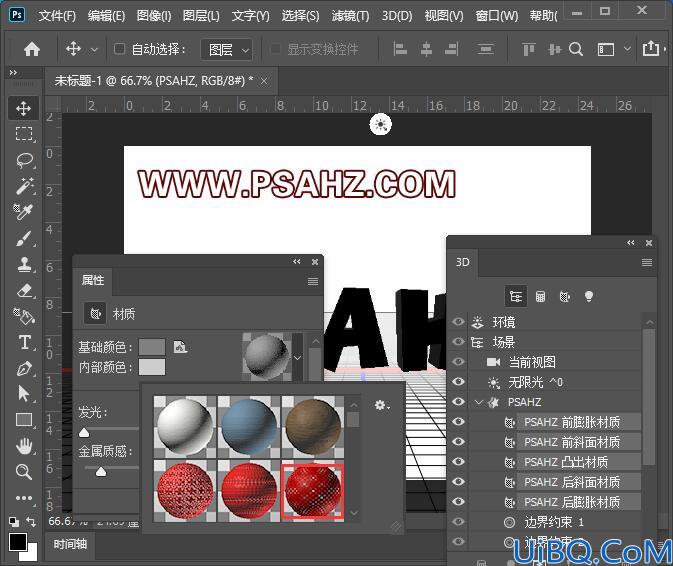Switch to the 时间轴 tab

[70, 545]
